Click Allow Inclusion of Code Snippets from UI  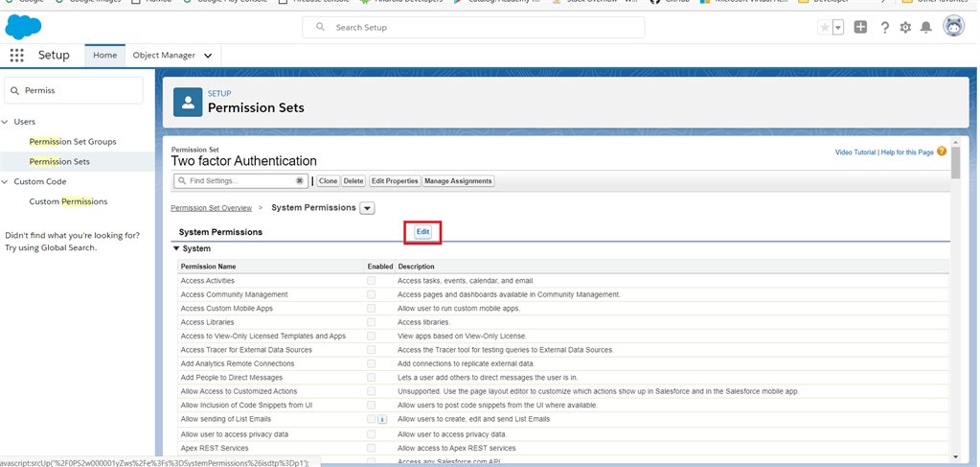247,405
